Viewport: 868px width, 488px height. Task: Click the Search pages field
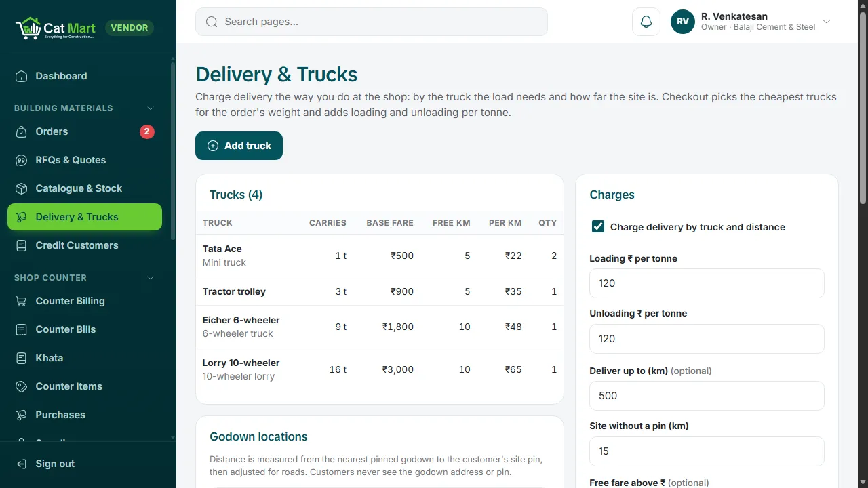372,22
